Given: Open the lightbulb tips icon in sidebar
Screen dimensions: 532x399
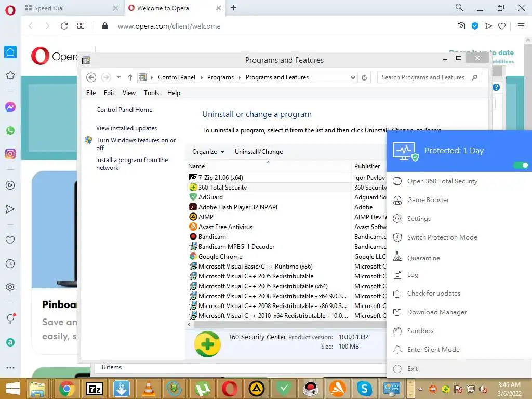Looking at the screenshot, I should pyautogui.click(x=11, y=318).
